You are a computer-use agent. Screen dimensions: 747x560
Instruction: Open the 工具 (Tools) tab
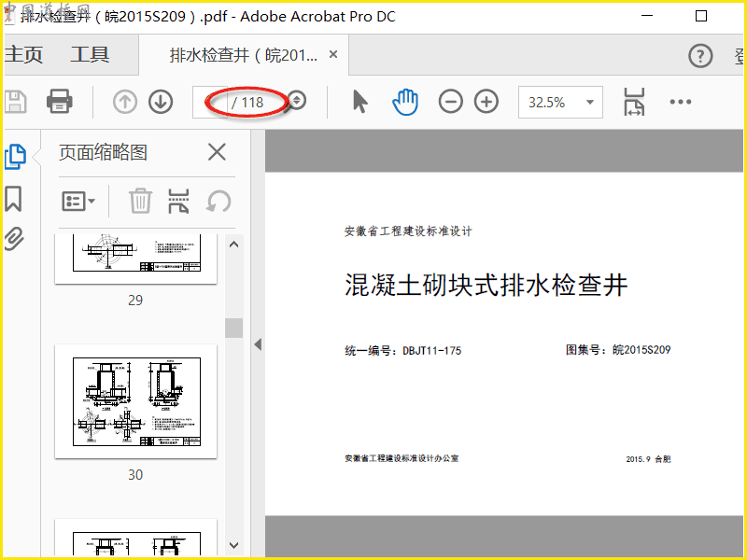[90, 54]
